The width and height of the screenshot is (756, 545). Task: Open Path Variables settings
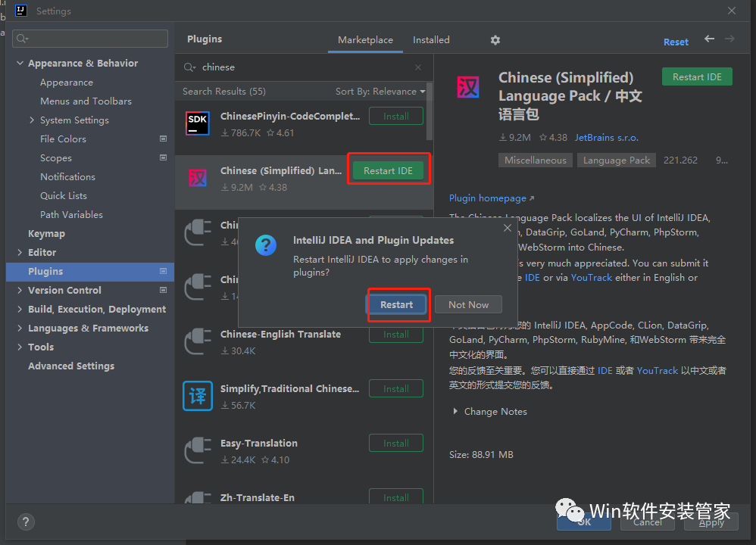pos(71,214)
